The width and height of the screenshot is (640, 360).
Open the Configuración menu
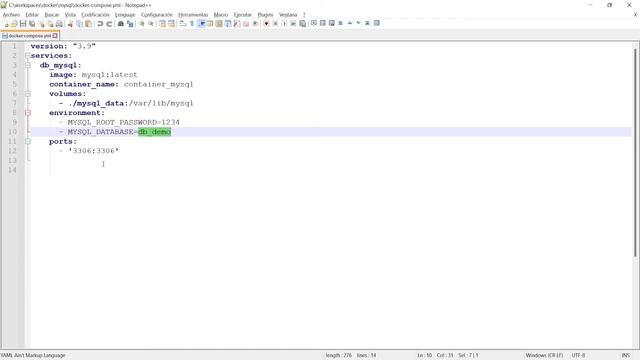click(x=157, y=15)
